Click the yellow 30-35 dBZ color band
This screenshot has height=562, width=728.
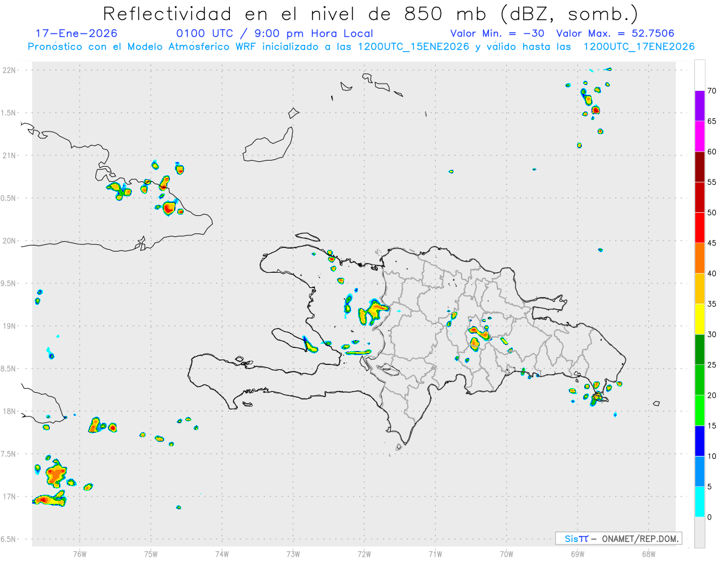click(x=699, y=319)
